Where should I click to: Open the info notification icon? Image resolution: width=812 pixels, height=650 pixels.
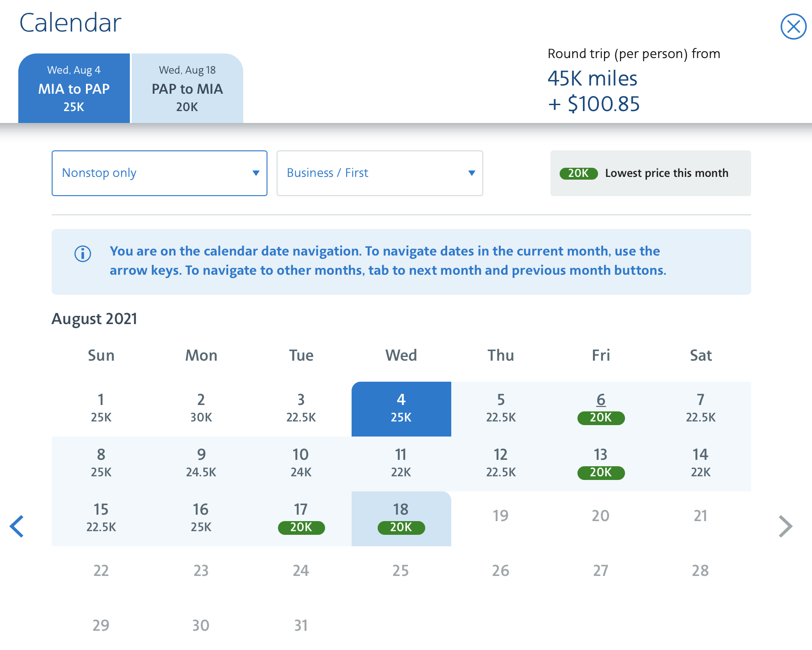tap(82, 254)
